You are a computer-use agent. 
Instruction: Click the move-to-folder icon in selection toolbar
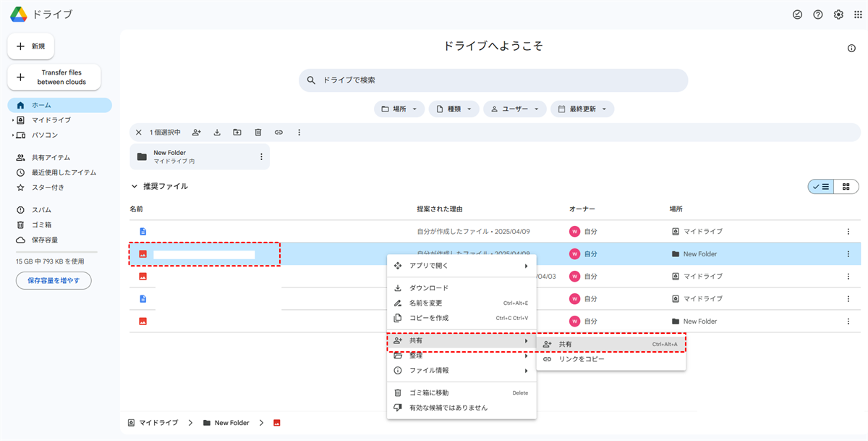pyautogui.click(x=237, y=133)
